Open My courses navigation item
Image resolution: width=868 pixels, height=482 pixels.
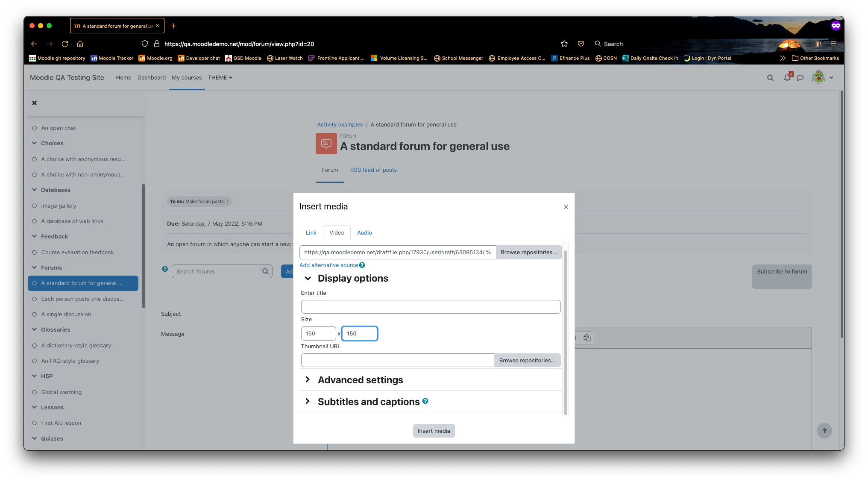tap(187, 78)
